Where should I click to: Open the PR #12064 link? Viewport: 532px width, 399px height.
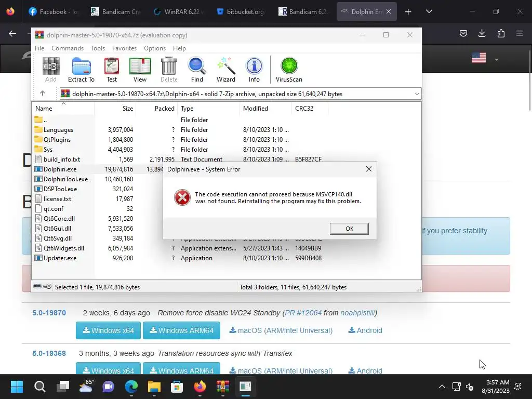303,313
